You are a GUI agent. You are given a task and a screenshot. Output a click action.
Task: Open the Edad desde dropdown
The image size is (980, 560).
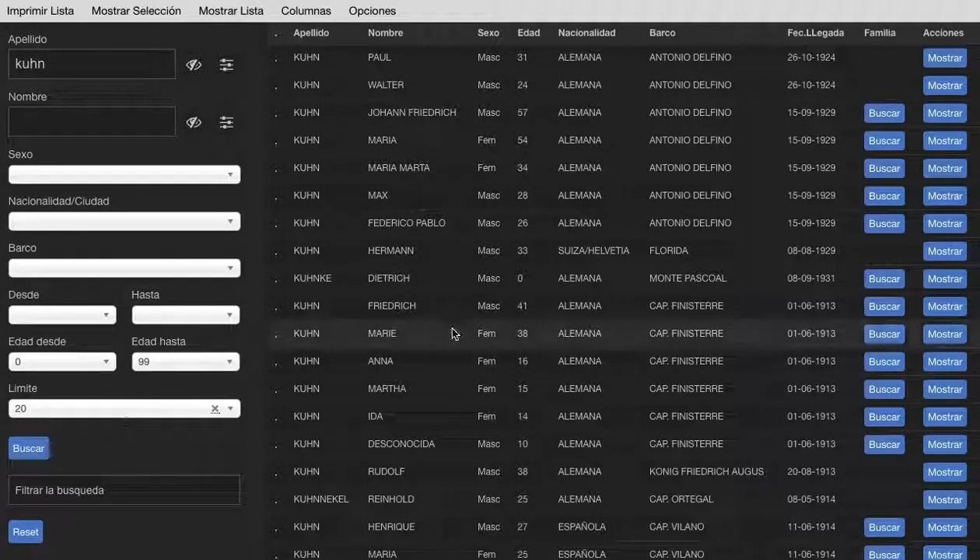[x=62, y=362]
